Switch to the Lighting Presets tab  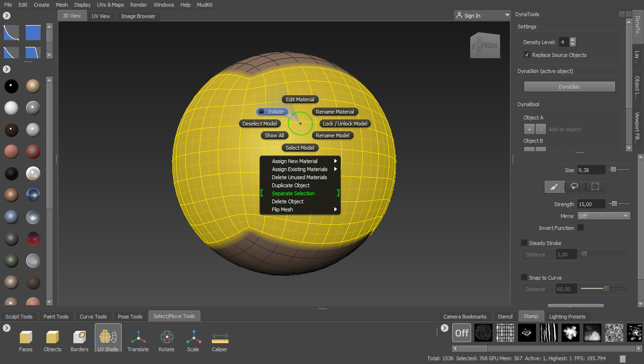tap(567, 316)
